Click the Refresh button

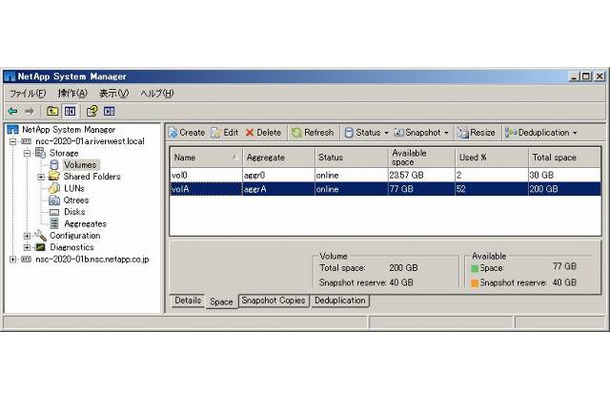[313, 133]
